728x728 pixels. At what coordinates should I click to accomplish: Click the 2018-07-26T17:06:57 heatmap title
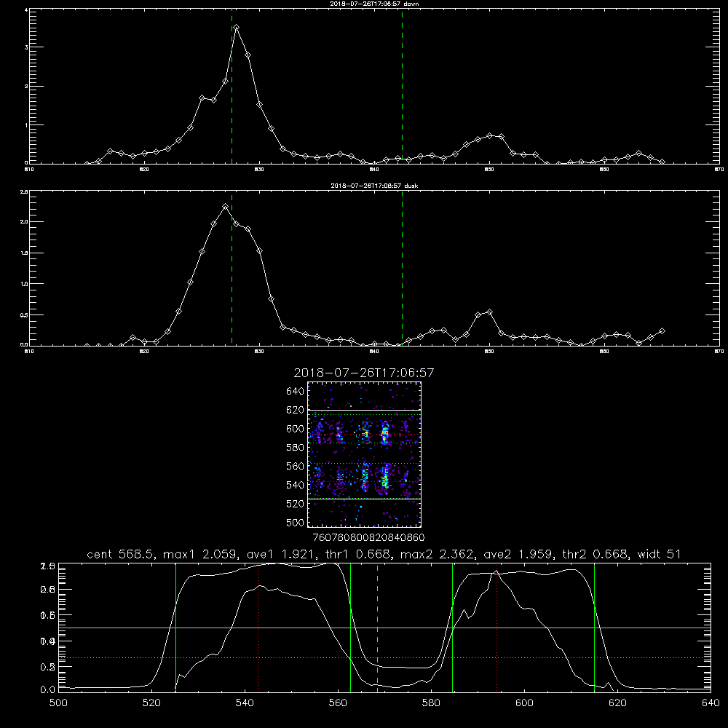click(x=364, y=373)
